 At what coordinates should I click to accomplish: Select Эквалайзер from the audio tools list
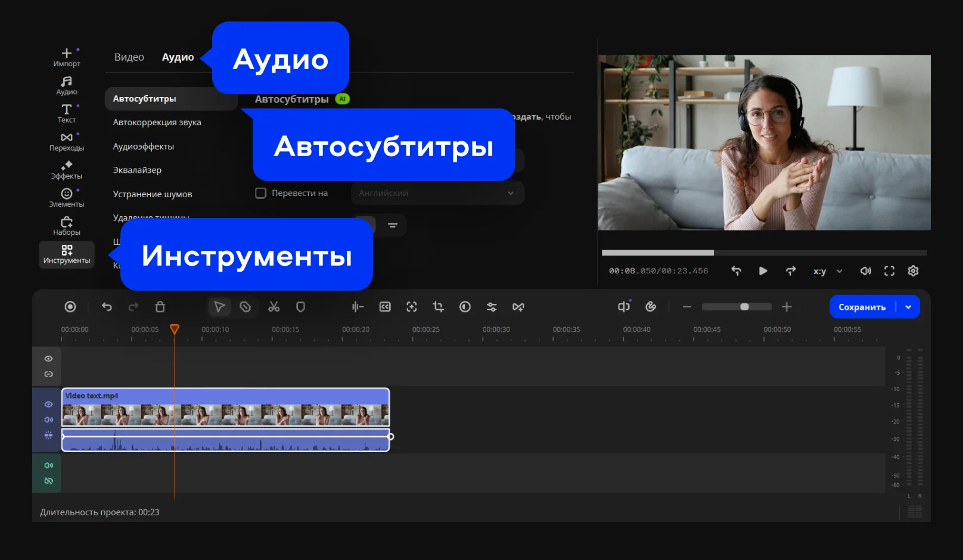tap(137, 170)
